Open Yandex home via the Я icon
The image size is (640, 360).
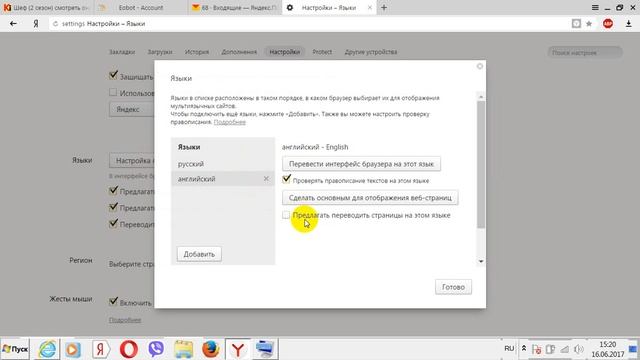point(36,24)
